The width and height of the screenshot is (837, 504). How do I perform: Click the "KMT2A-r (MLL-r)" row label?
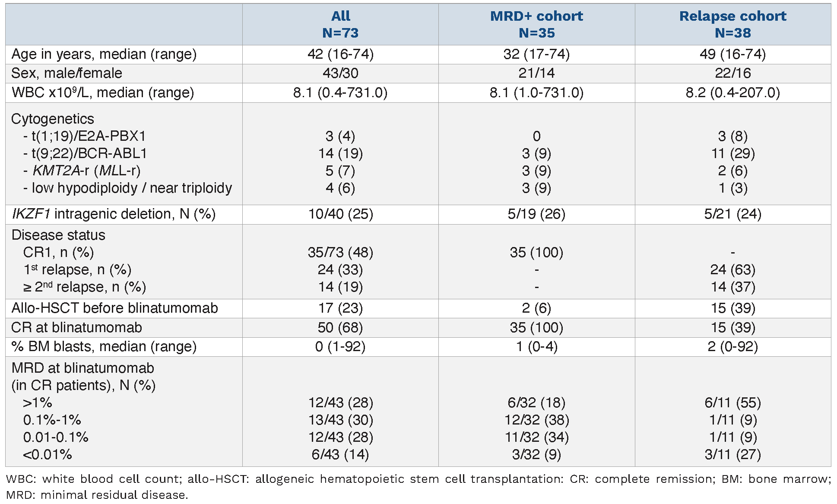click(86, 171)
